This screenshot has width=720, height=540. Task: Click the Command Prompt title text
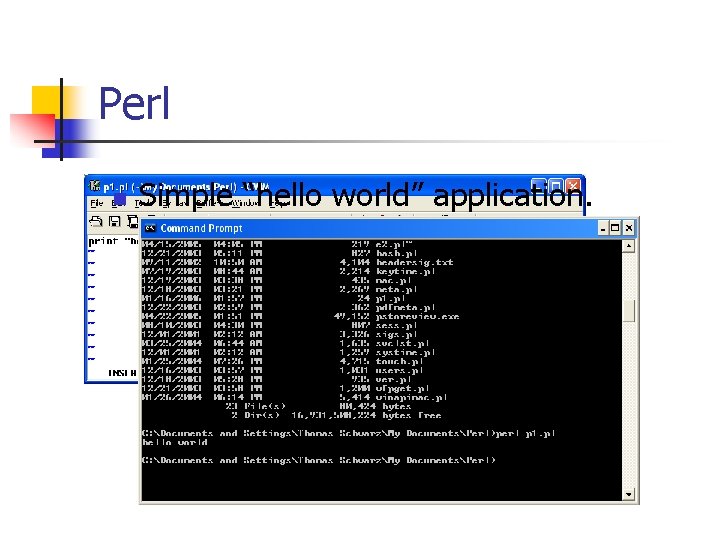pos(201,228)
